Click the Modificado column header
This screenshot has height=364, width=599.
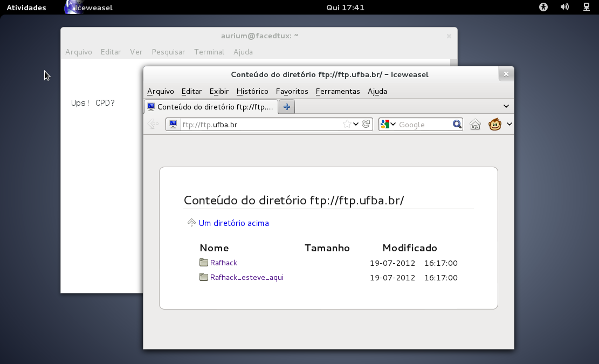(x=410, y=248)
